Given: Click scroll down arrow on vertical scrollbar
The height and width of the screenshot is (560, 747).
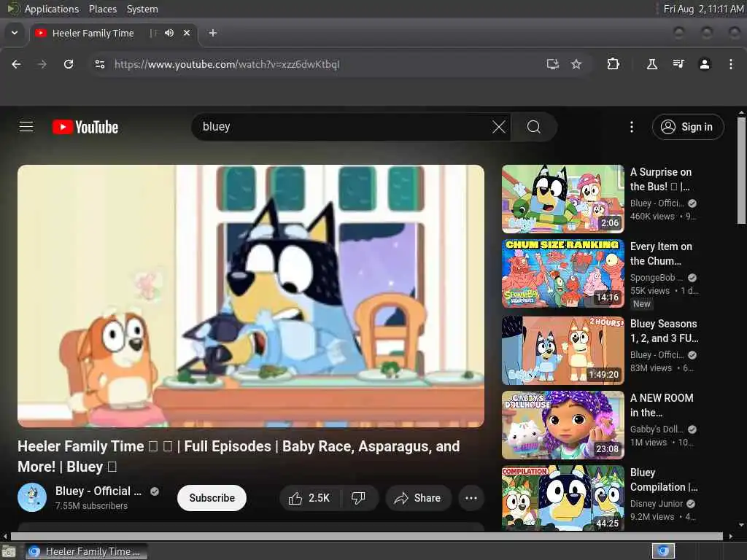Looking at the screenshot, I should pos(741,525).
